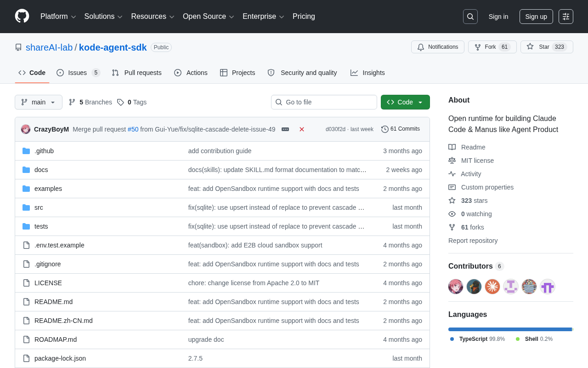Click the Readme book icon
Image resolution: width=588 pixels, height=368 pixels.
(452, 147)
